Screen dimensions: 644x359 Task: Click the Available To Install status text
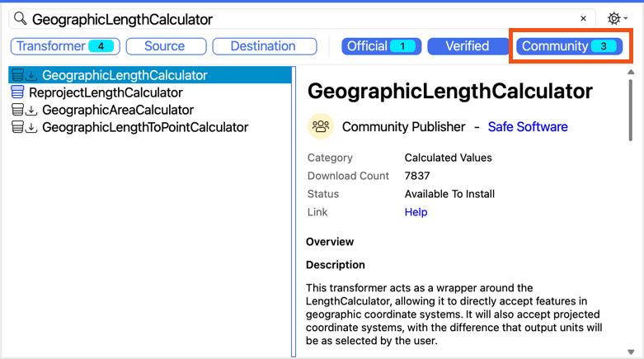click(x=449, y=194)
